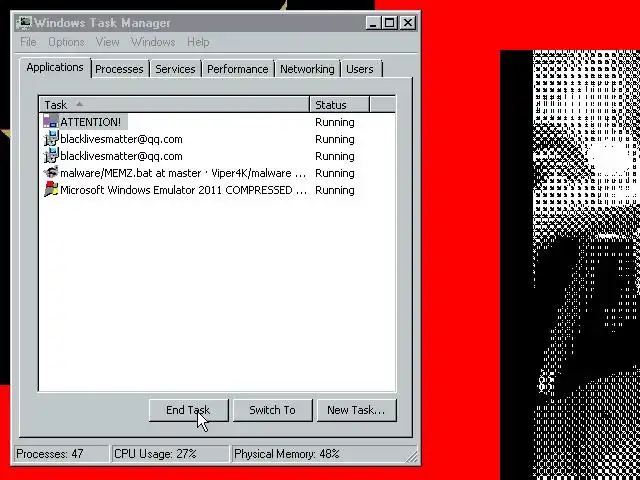The width and height of the screenshot is (640, 480).
Task: Close the Windows Task Manager window
Action: click(x=408, y=23)
